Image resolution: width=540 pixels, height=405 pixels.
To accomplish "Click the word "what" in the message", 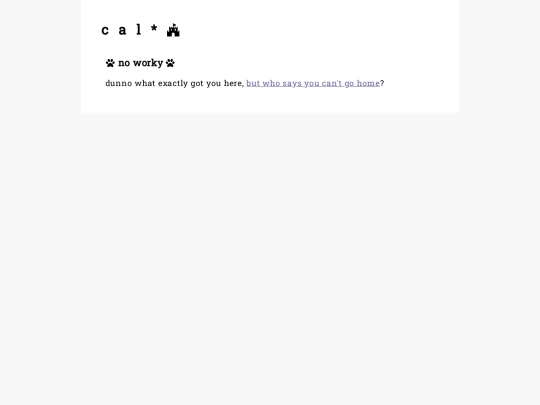I will point(145,83).
